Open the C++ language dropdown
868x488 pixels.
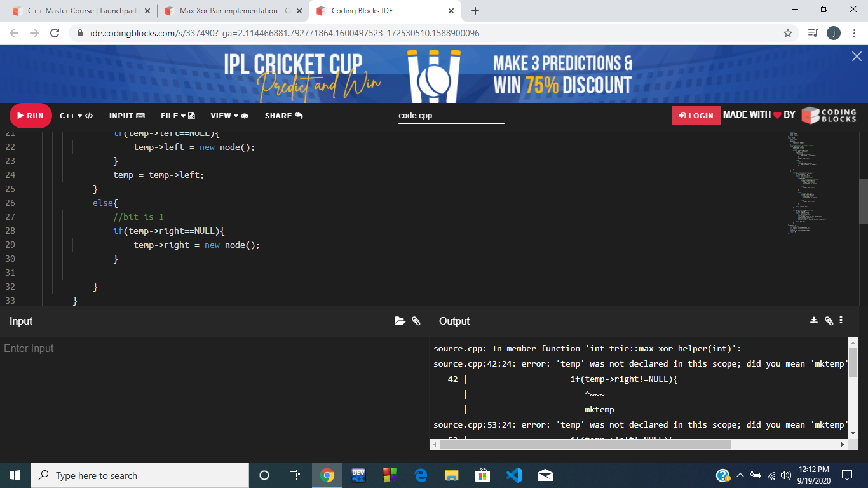[x=76, y=116]
